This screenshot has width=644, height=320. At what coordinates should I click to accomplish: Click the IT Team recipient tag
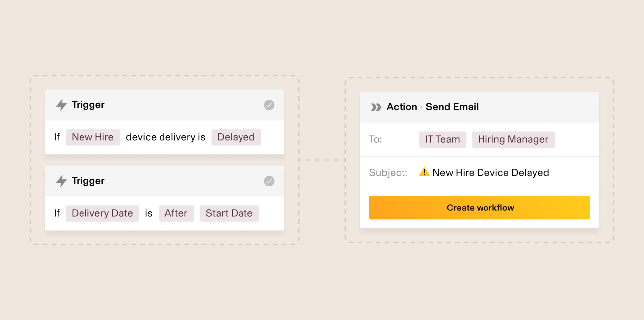pos(442,140)
